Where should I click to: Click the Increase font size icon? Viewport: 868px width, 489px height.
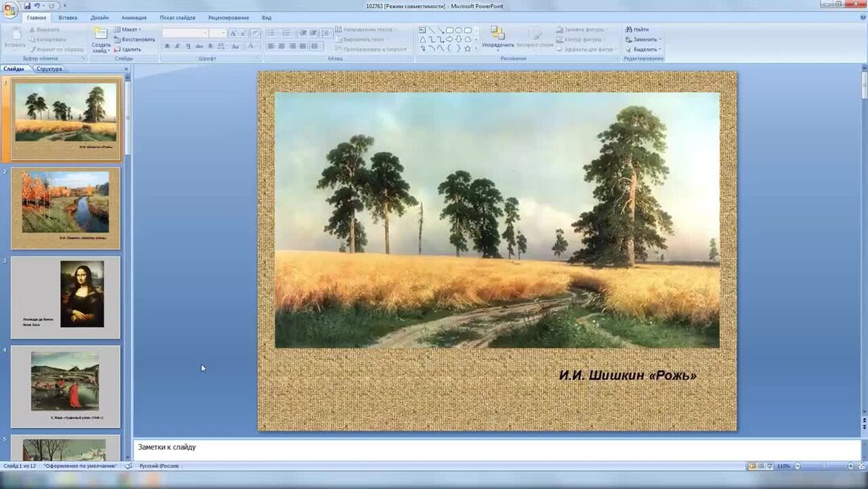[x=233, y=33]
